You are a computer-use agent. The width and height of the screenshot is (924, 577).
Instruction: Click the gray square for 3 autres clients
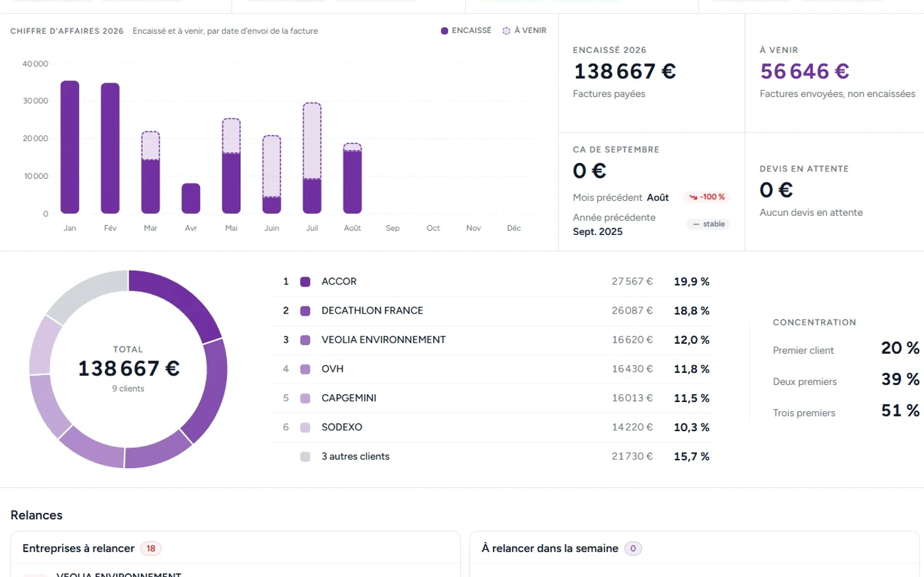point(305,456)
